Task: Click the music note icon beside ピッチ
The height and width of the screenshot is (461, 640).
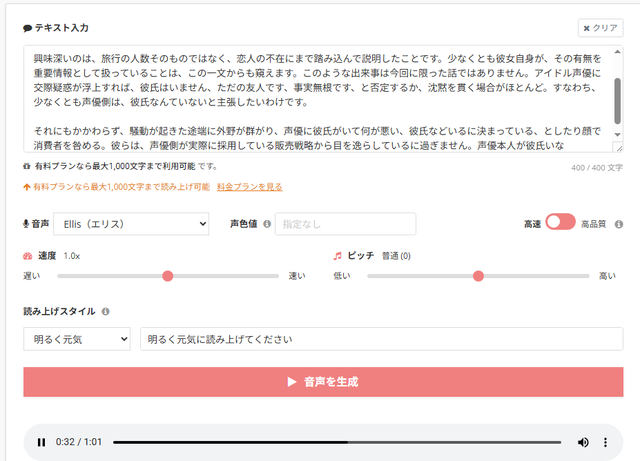Action: coord(337,256)
